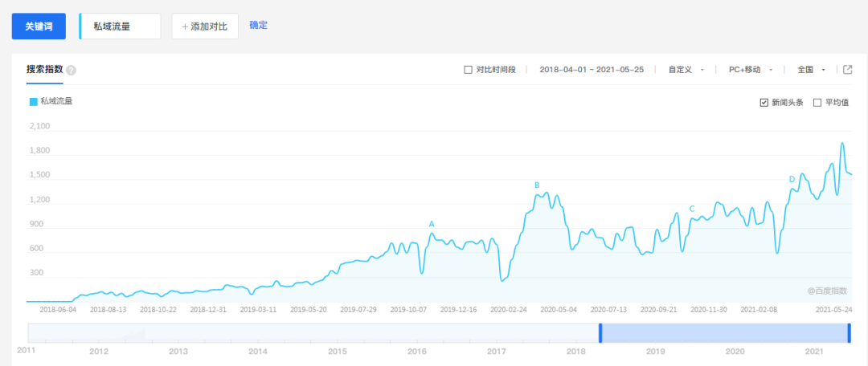Click the left handle of timeline range slider
Image resolution: width=868 pixels, height=366 pixels.
(600, 333)
